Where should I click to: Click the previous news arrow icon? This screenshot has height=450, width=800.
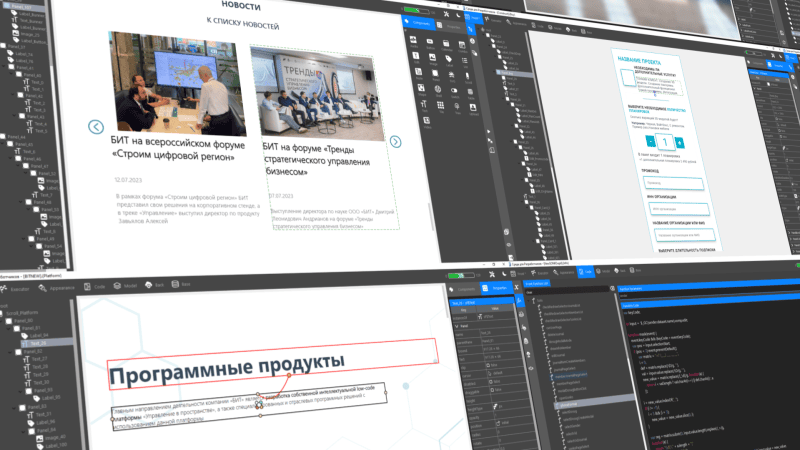tap(96, 126)
